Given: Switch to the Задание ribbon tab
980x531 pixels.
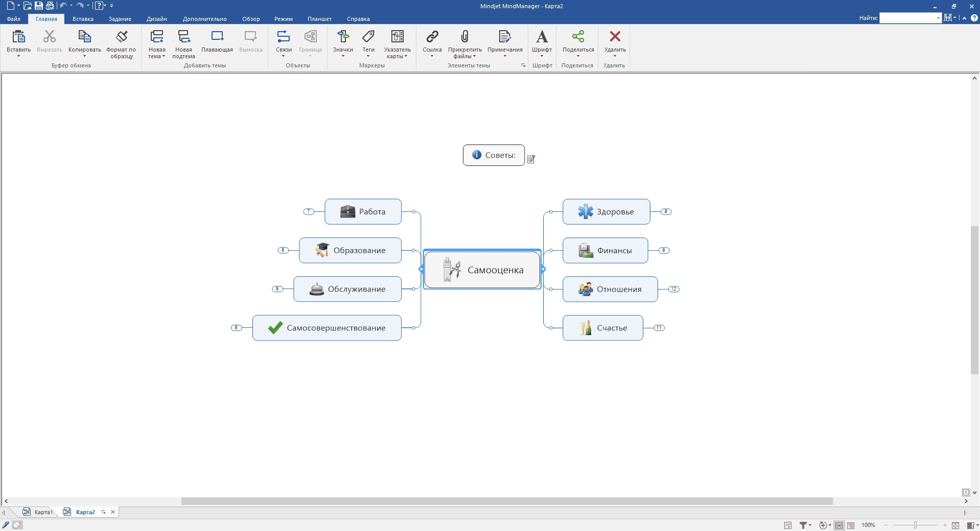Looking at the screenshot, I should pos(120,19).
